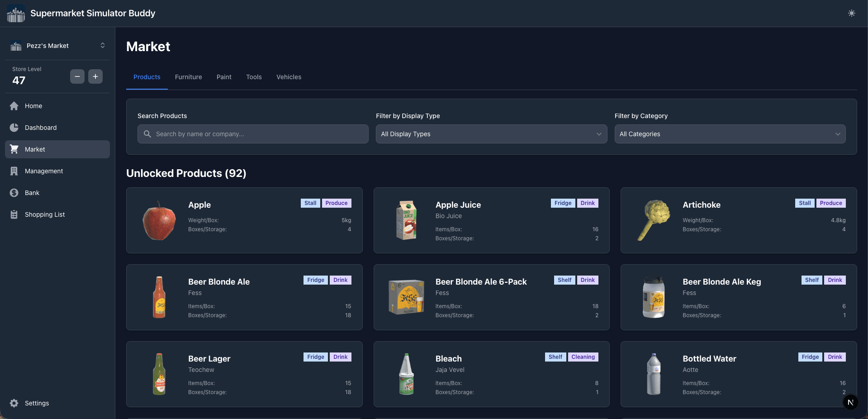Open the Bank section via its coin icon

[x=14, y=193]
